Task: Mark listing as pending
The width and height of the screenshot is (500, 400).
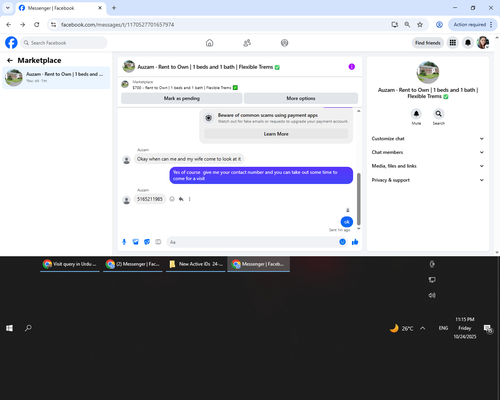Action: tap(182, 98)
